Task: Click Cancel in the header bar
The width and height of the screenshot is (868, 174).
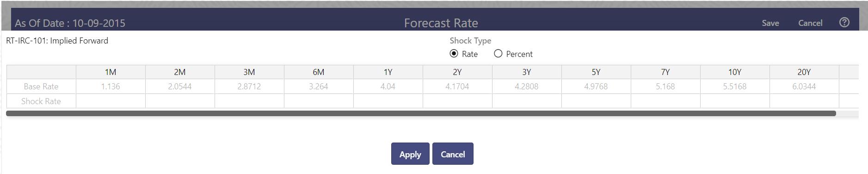Action: click(x=810, y=23)
